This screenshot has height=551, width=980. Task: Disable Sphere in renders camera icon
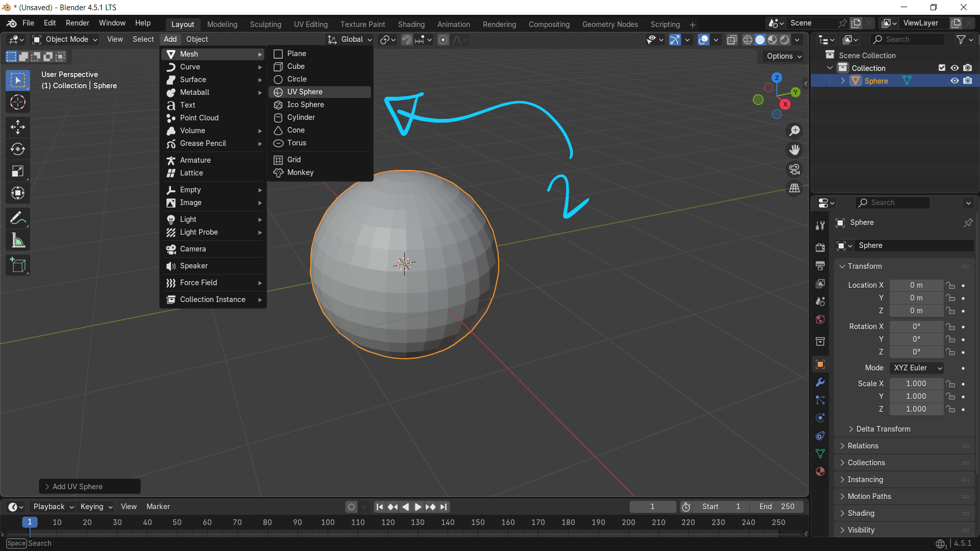968,81
